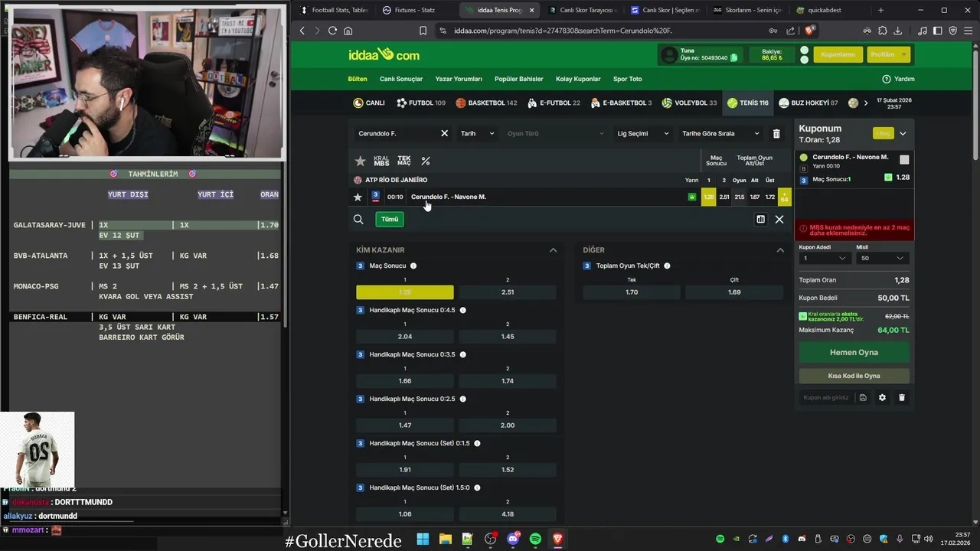Toggle the Tek Maç filter

click(404, 161)
